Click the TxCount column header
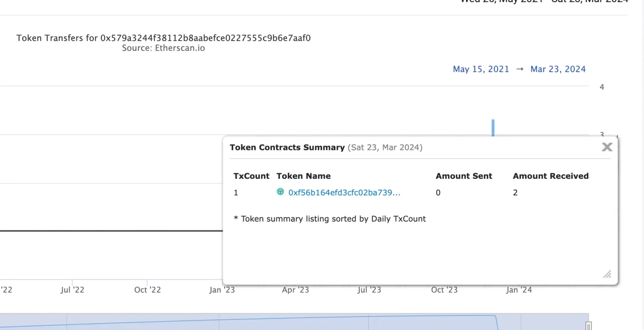This screenshot has height=330, width=644. click(251, 176)
